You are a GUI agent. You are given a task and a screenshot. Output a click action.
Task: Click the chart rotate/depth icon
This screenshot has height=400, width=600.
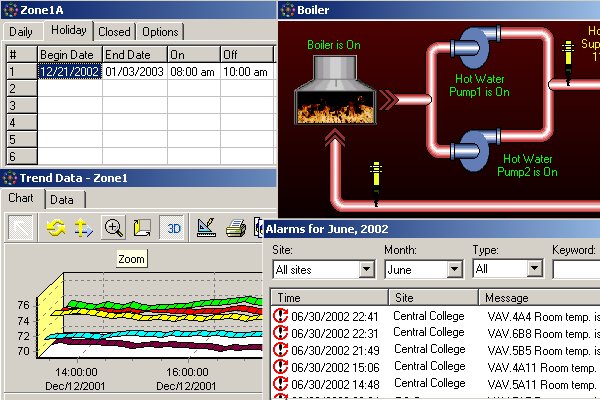click(142, 228)
